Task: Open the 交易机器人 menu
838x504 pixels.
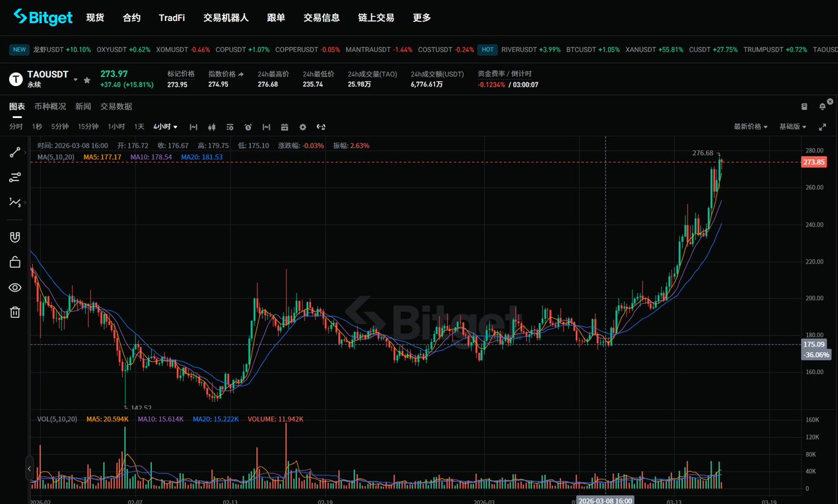Action: (x=226, y=17)
